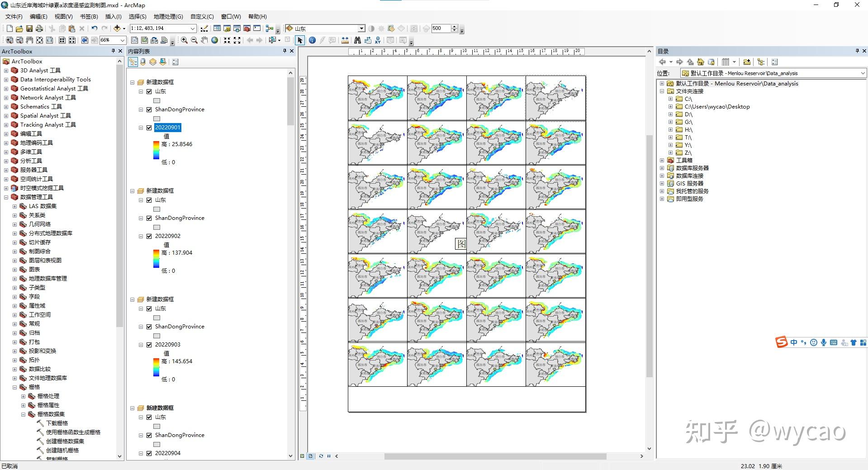Open the ModelBuilder window icon
The image size is (868, 470).
coord(270,28)
